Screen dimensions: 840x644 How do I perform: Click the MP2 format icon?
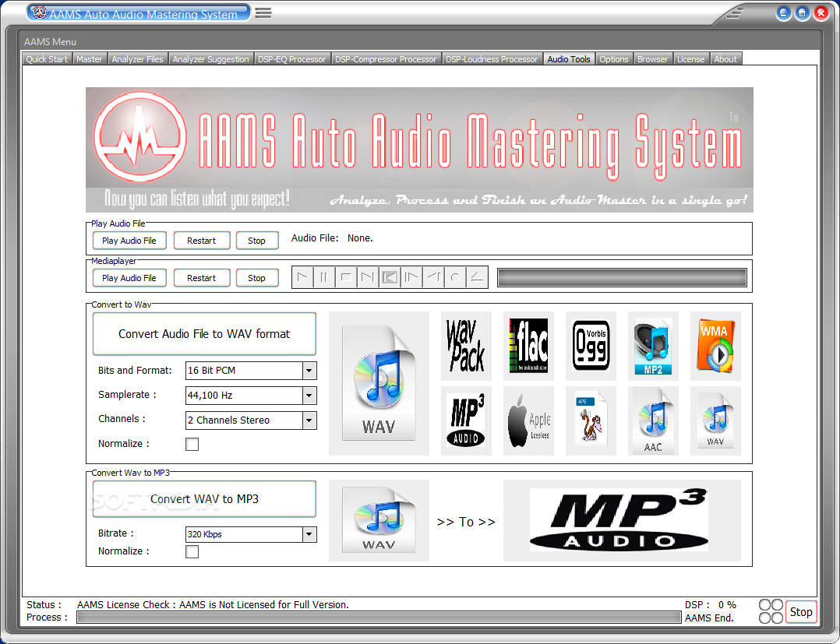653,346
